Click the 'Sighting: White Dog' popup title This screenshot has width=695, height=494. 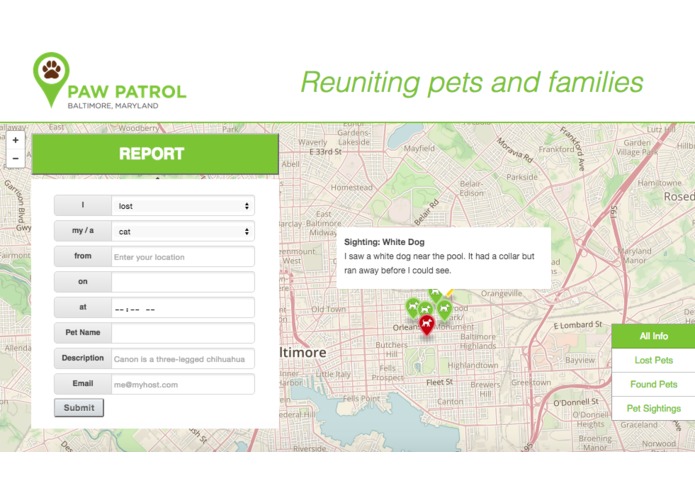(x=384, y=242)
